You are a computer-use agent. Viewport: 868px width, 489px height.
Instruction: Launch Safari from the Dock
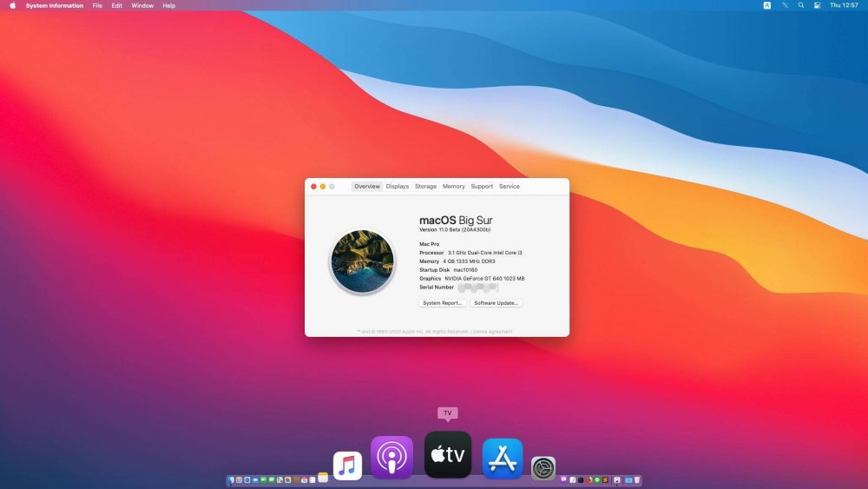pos(247,479)
